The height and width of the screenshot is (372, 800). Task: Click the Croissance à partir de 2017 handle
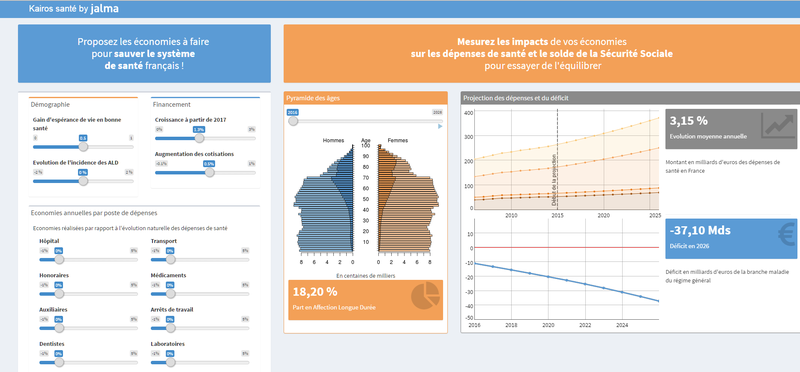[199, 138]
